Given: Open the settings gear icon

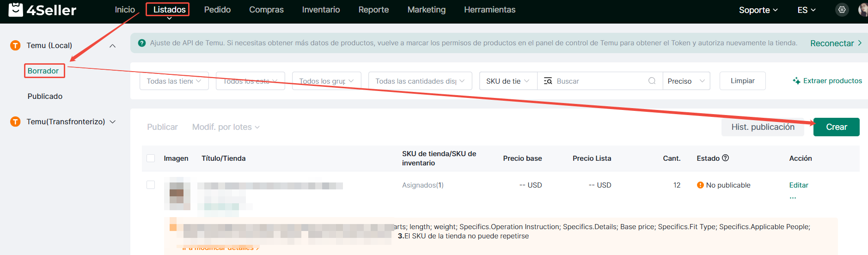Looking at the screenshot, I should tap(842, 10).
